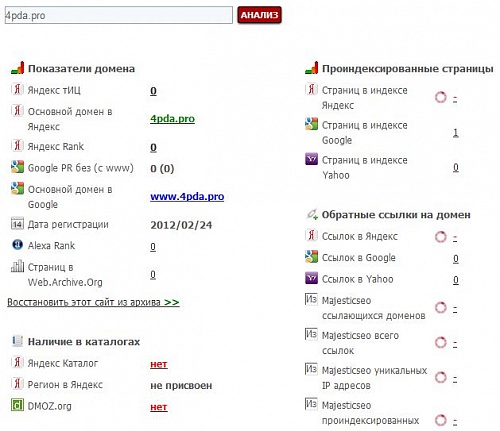Image resolution: width=500 pixels, height=431 pixels.
Task: Click loading spinner for Majesticseo проиндексированных
Action: click(441, 420)
